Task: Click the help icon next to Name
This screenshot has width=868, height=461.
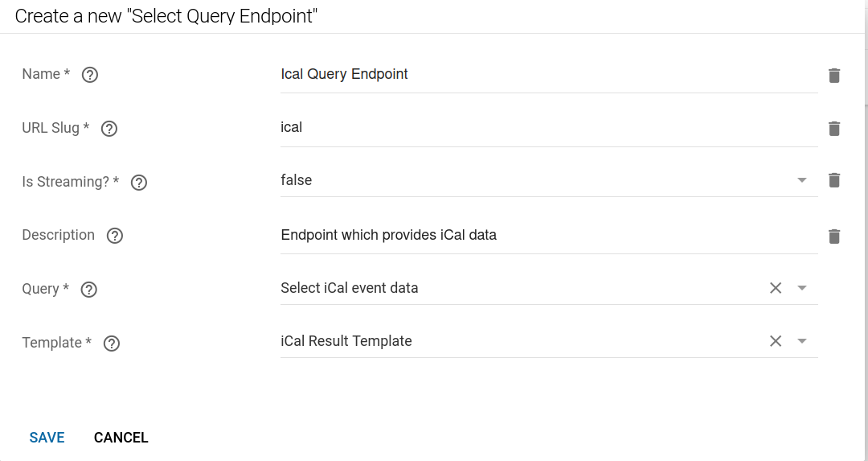Action: click(91, 75)
